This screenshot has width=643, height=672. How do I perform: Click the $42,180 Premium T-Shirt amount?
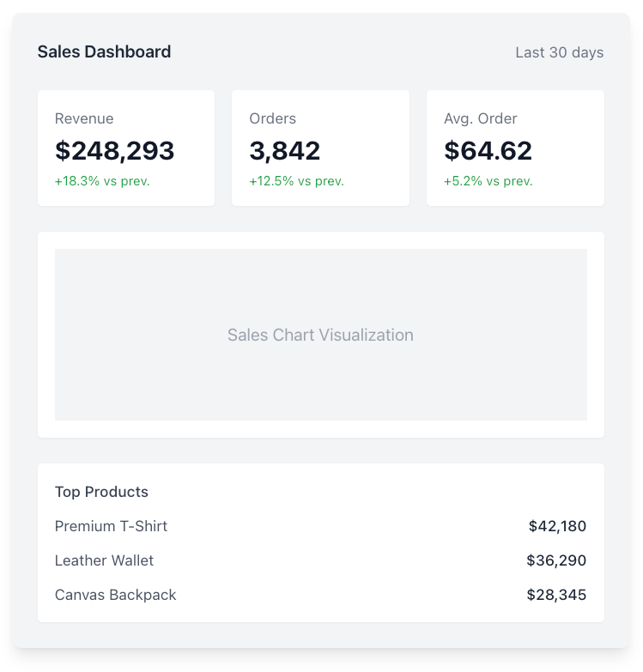(x=557, y=526)
